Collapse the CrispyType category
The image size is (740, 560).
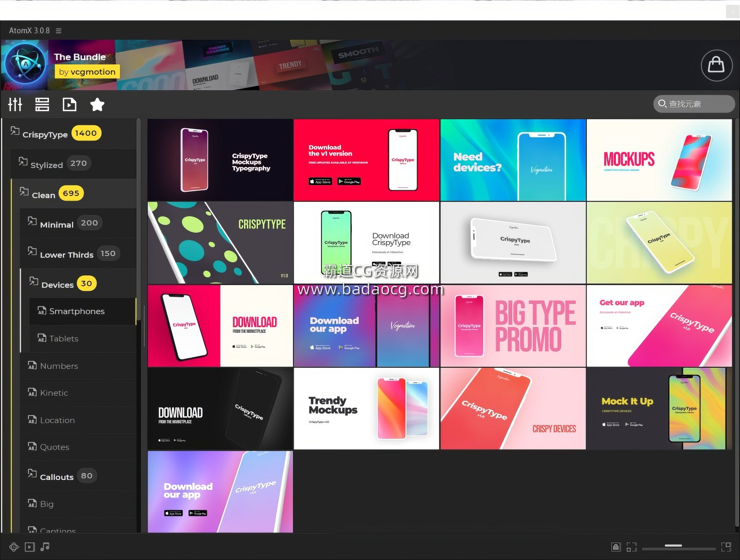pos(69,133)
